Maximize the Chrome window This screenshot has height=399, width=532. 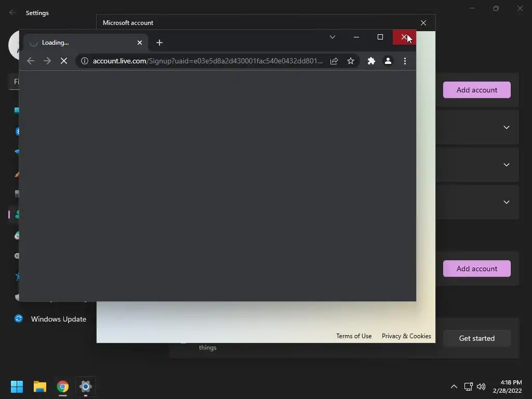coord(380,37)
